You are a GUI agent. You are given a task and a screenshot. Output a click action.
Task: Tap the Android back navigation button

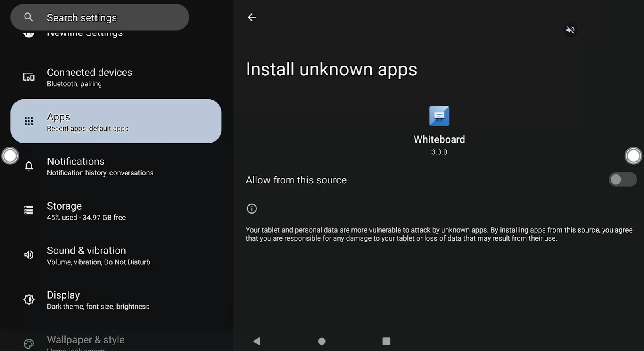click(257, 341)
